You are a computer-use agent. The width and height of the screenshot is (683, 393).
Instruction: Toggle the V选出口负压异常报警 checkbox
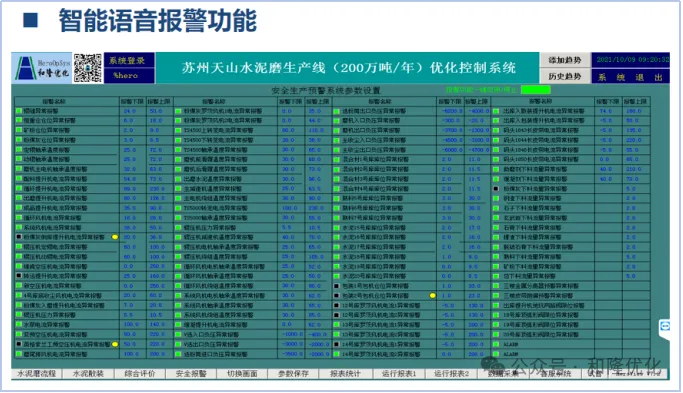(x=178, y=344)
